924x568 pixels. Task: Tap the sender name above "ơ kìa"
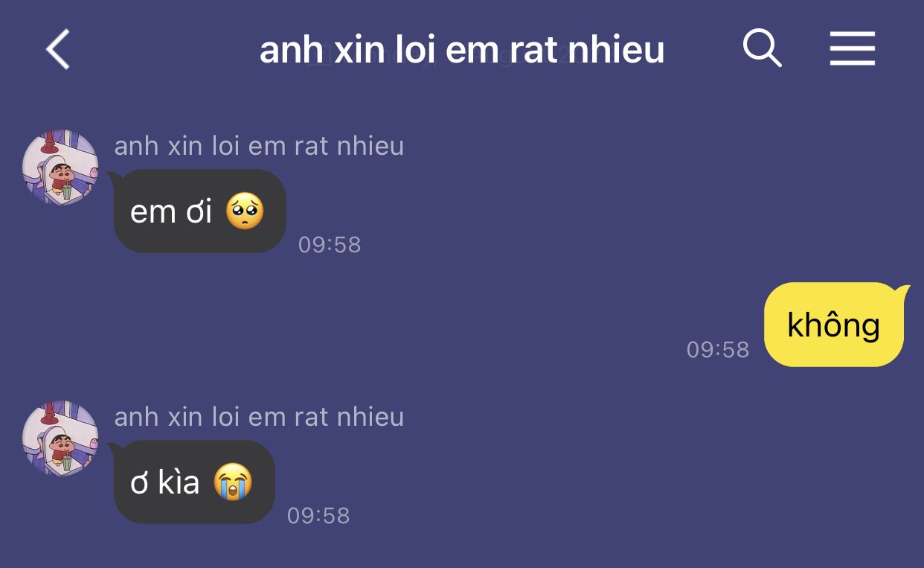coord(259,417)
